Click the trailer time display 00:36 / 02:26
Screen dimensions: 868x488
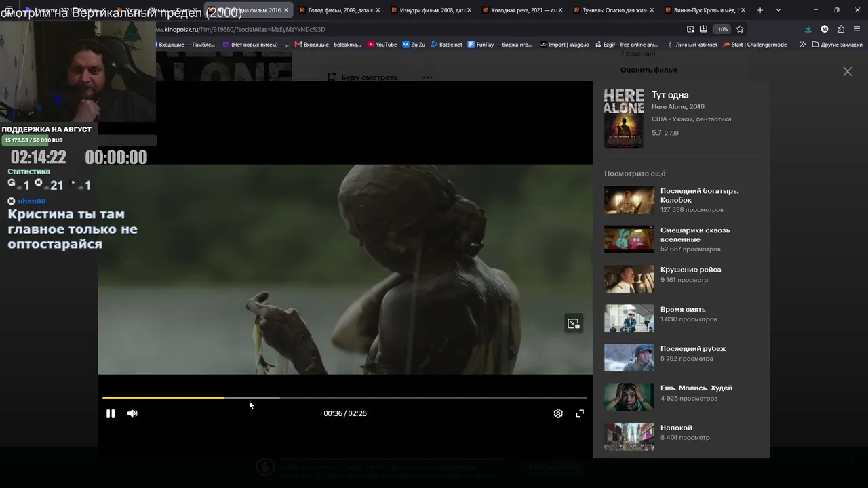coord(345,413)
